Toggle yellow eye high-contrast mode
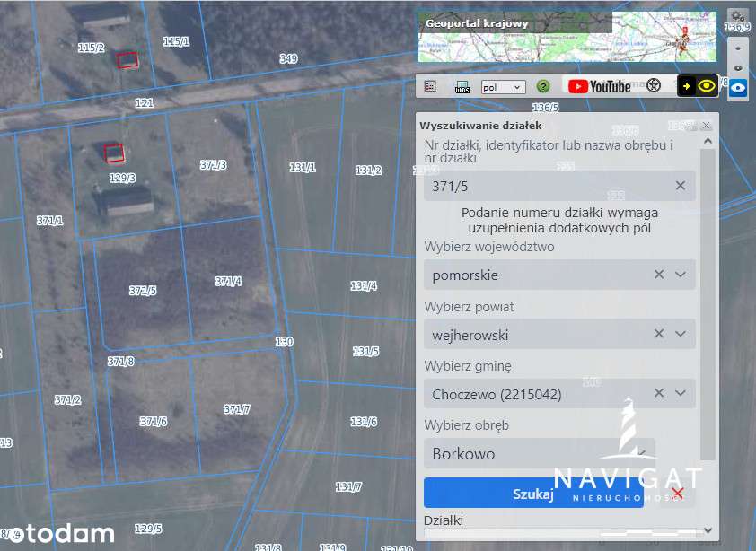756x551 pixels. (x=707, y=86)
